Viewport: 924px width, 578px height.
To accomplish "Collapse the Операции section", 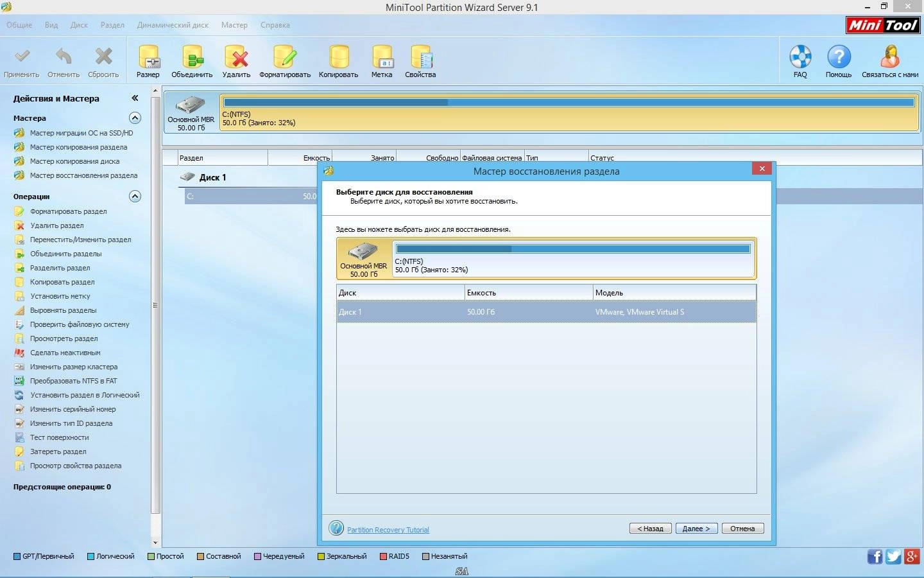I will point(135,196).
